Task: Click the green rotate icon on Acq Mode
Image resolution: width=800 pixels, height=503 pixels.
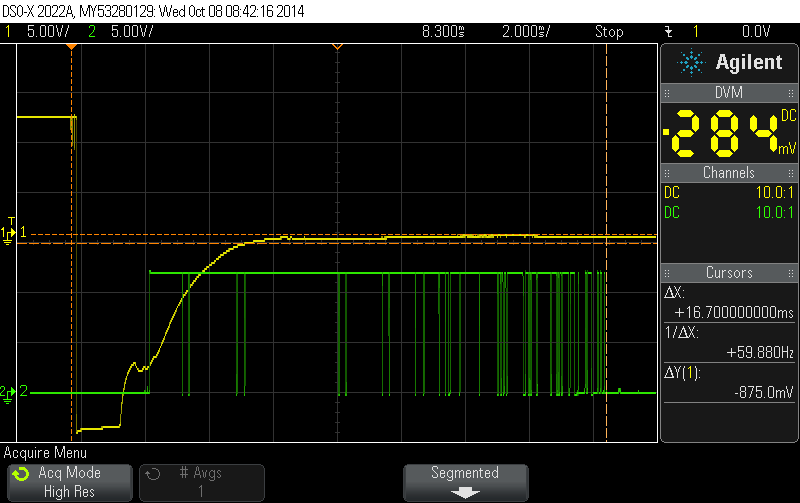Action: [21, 474]
